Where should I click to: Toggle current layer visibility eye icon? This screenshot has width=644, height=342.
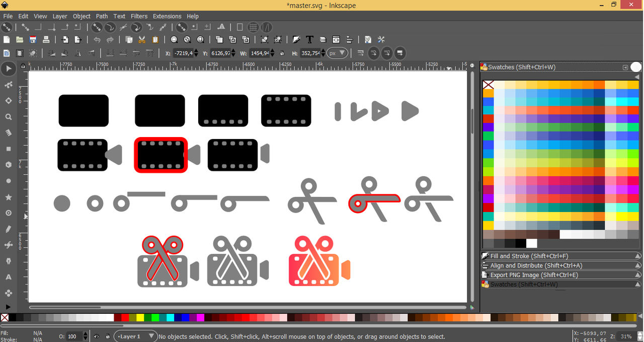pos(96,336)
